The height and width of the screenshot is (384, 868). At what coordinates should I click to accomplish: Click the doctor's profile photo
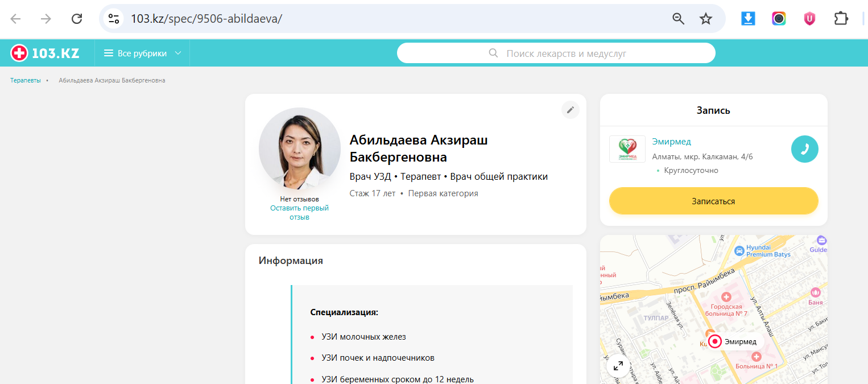[x=299, y=148]
